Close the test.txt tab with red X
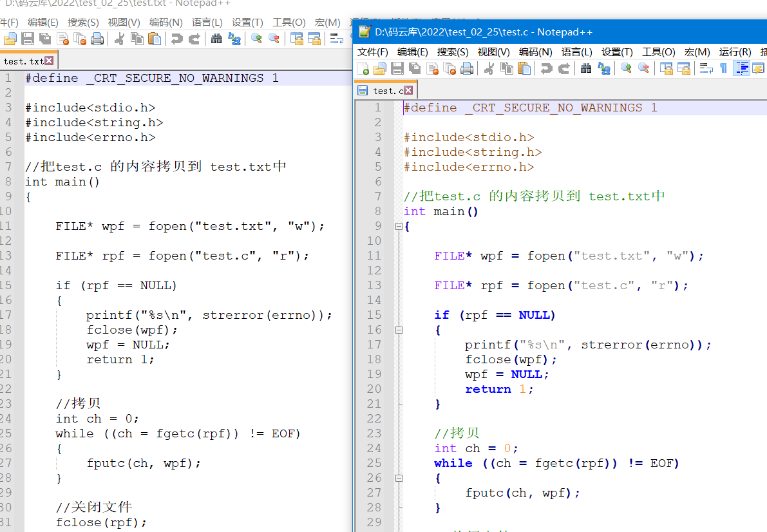Screen dimensions: 767x532 (x=49, y=61)
